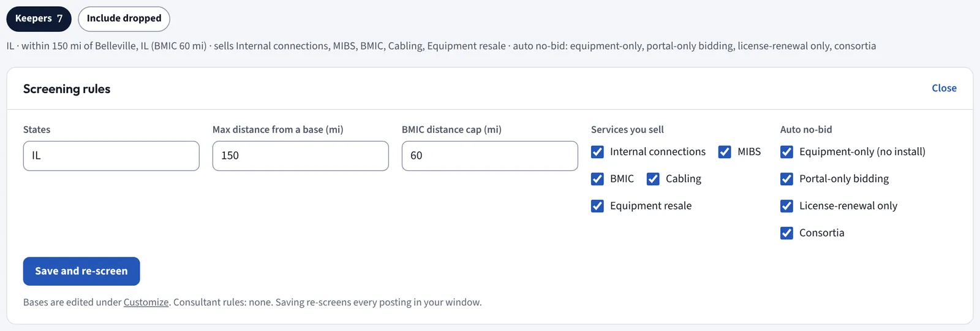Focus the BMIC distance cap field
Image resolution: width=980 pixels, height=331 pixels.
coord(490,156)
